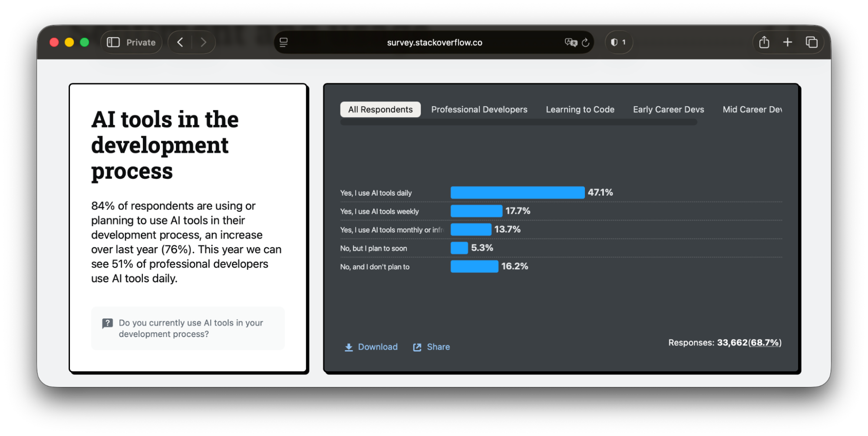The width and height of the screenshot is (868, 436).
Task: Go back with the left chevron
Action: coord(180,42)
